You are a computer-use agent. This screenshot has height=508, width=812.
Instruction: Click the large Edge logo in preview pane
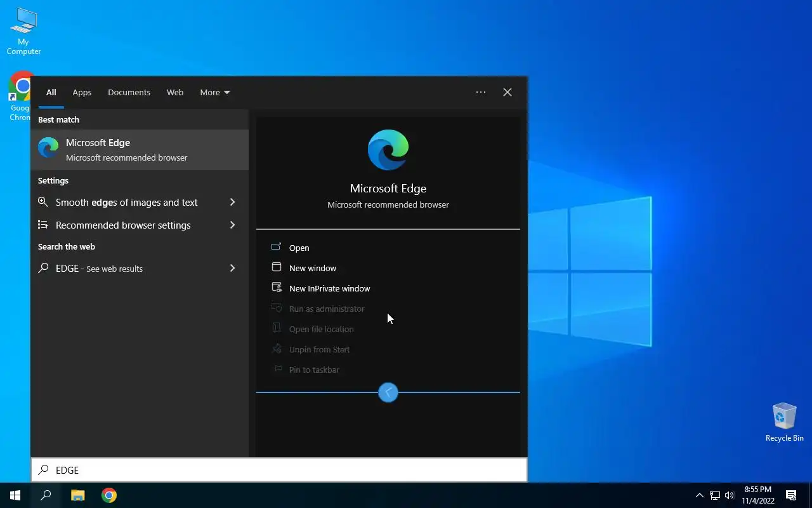tap(388, 150)
